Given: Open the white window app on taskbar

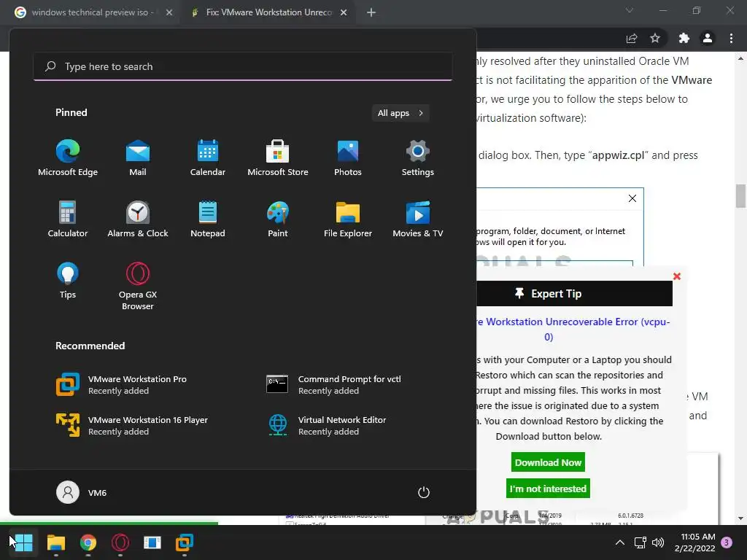Looking at the screenshot, I should (152, 542).
